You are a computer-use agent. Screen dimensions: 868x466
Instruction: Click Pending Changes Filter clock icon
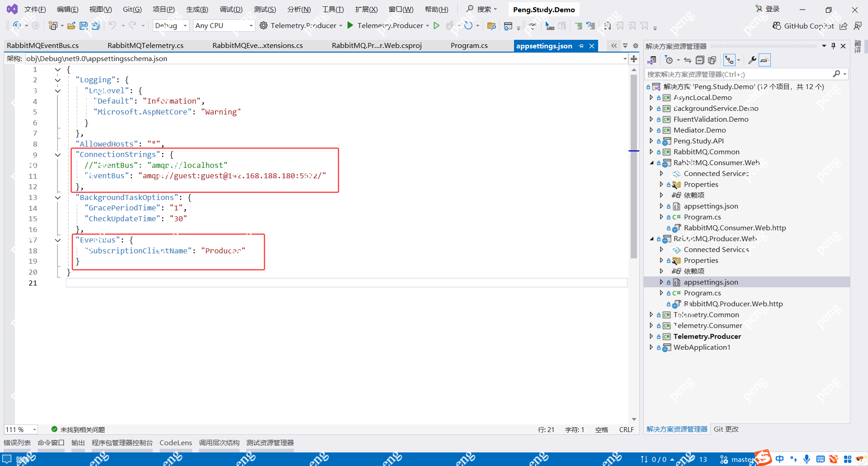tap(669, 60)
